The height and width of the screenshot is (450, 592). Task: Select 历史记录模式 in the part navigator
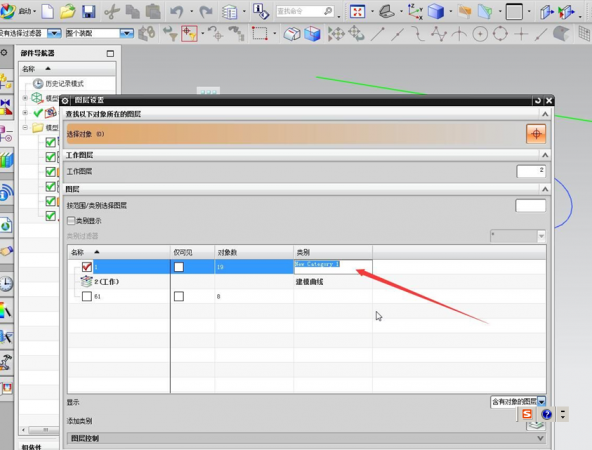point(64,83)
